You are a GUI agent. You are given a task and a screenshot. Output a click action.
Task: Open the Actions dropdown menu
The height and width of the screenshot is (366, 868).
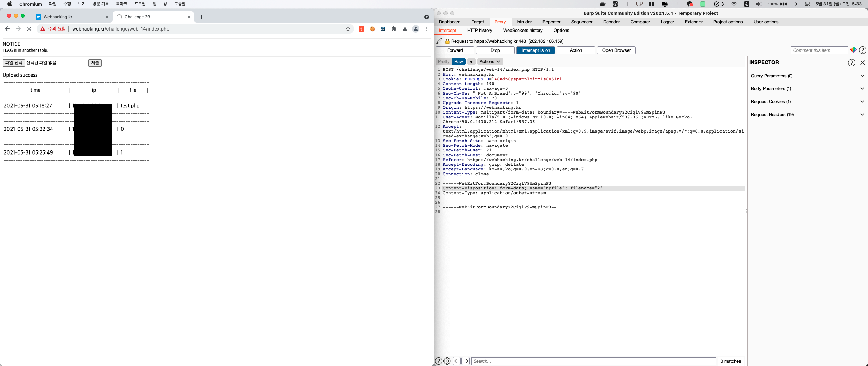click(x=490, y=61)
